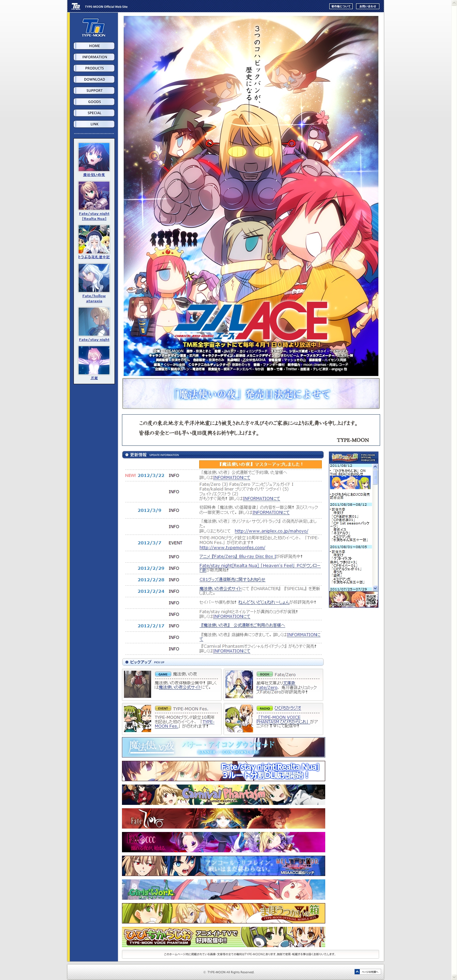This screenshot has width=457, height=980.
Task: Click the QR code in the アクセスはこちら banner
Action: pyautogui.click(x=371, y=600)
